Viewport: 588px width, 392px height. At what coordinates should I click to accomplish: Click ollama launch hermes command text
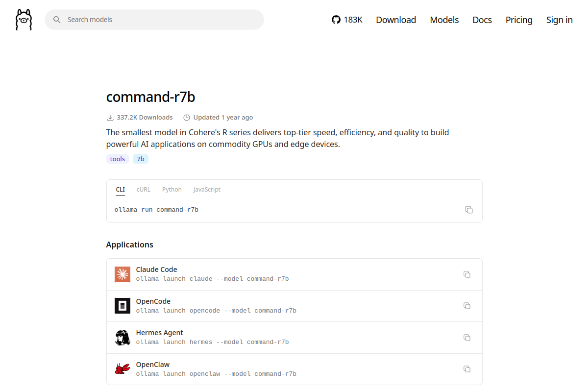(x=212, y=342)
